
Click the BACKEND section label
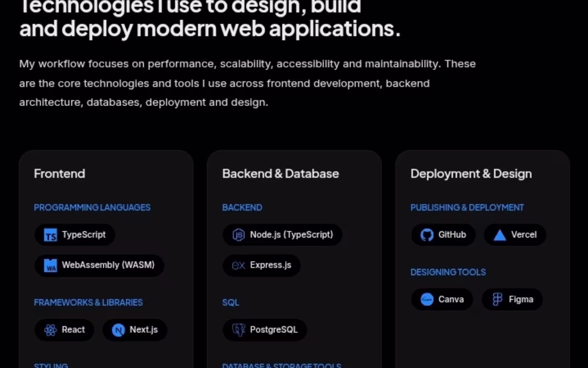point(242,208)
